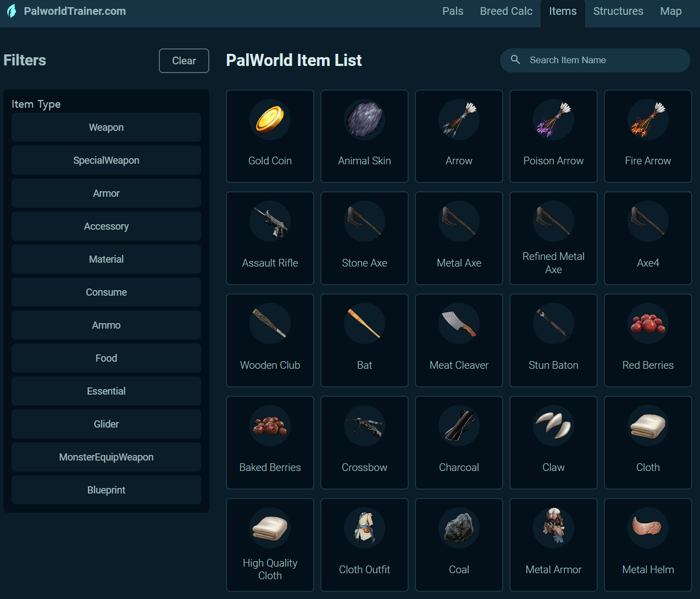Viewport: 700px width, 599px height.
Task: Toggle the Material filter
Action: [x=106, y=259]
